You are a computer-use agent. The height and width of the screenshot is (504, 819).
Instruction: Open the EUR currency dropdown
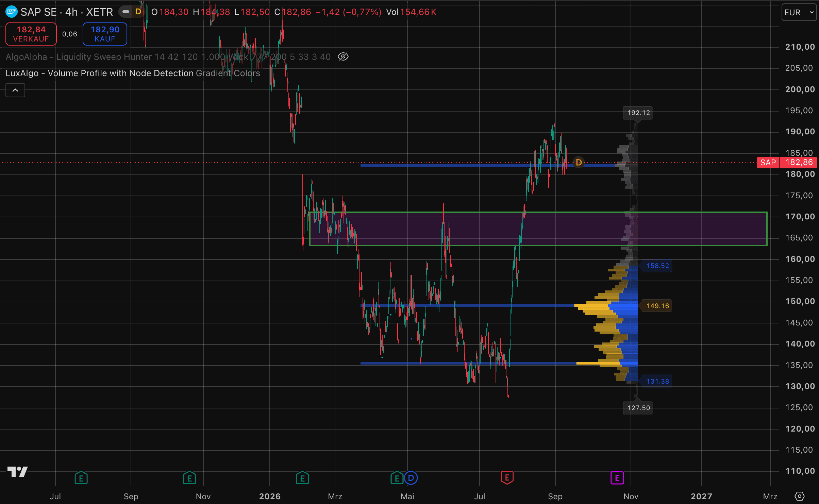799,13
